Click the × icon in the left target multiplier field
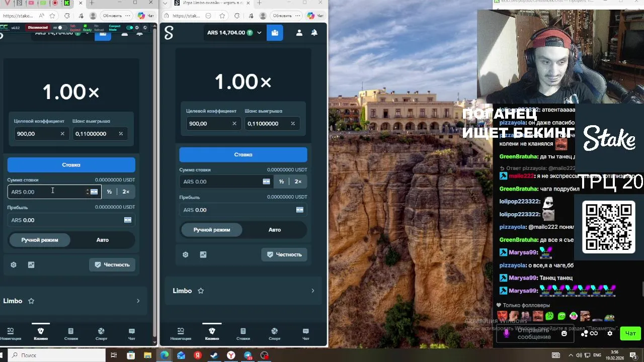The height and width of the screenshot is (362, 644). (x=62, y=134)
